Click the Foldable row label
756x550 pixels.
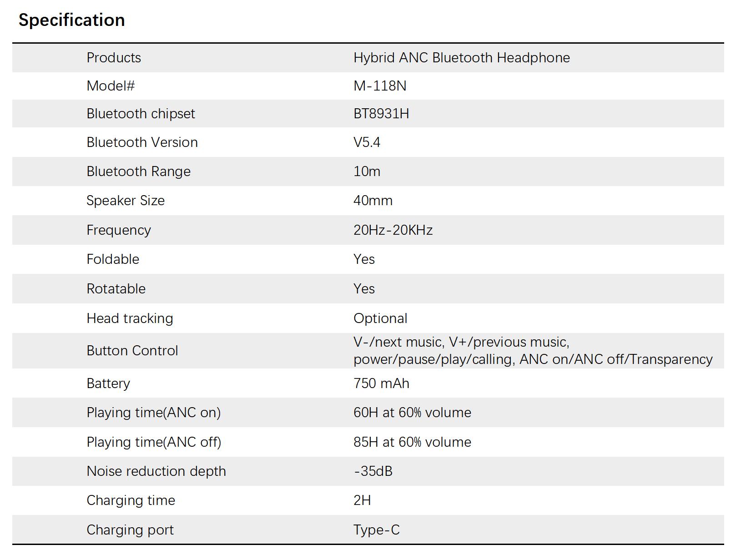coord(113,259)
